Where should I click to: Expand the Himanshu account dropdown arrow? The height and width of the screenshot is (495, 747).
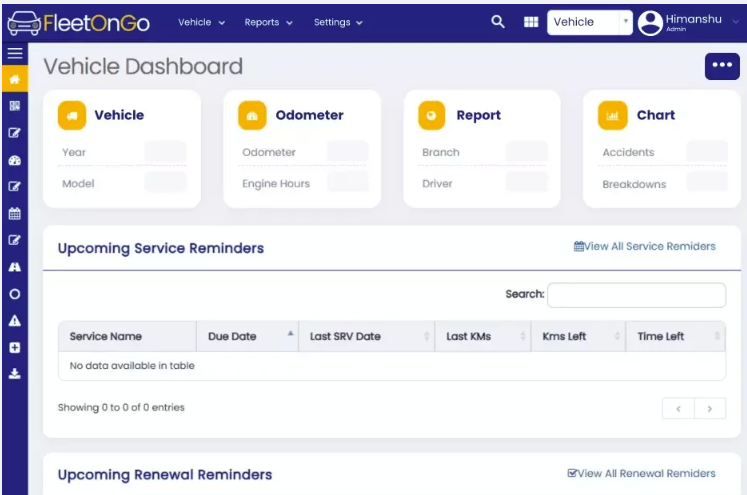point(736,22)
